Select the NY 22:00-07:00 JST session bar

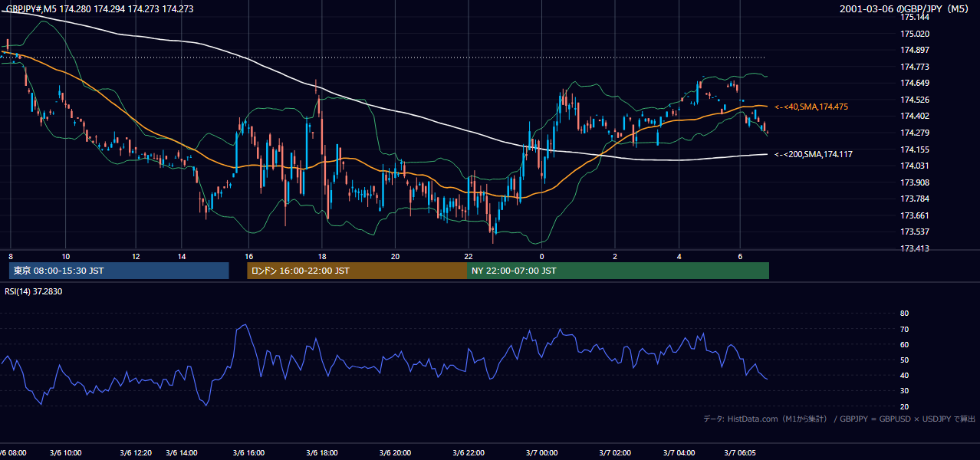point(618,271)
